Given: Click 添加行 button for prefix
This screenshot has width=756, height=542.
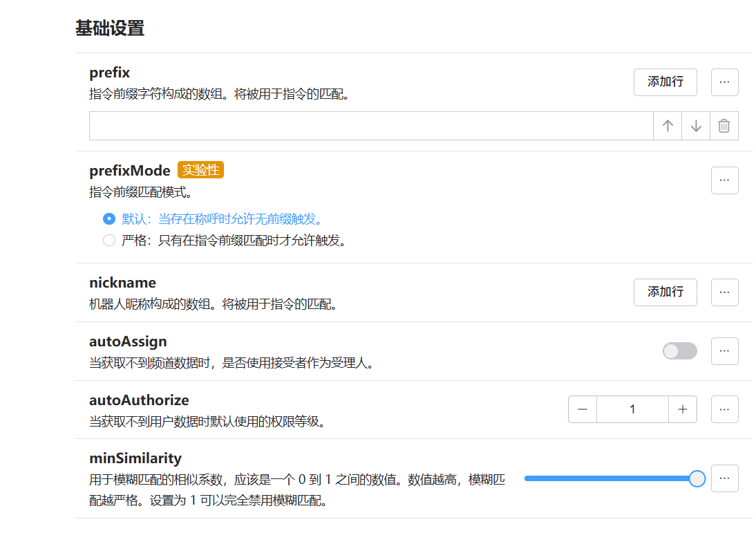Looking at the screenshot, I should point(665,82).
